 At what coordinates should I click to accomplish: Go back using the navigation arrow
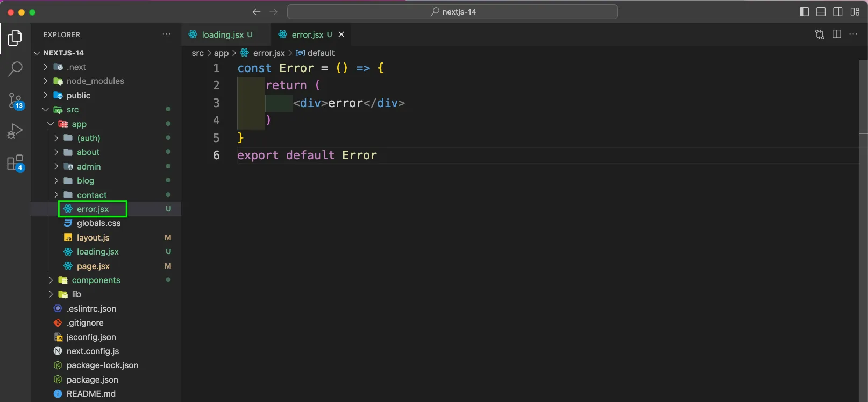[x=257, y=12]
